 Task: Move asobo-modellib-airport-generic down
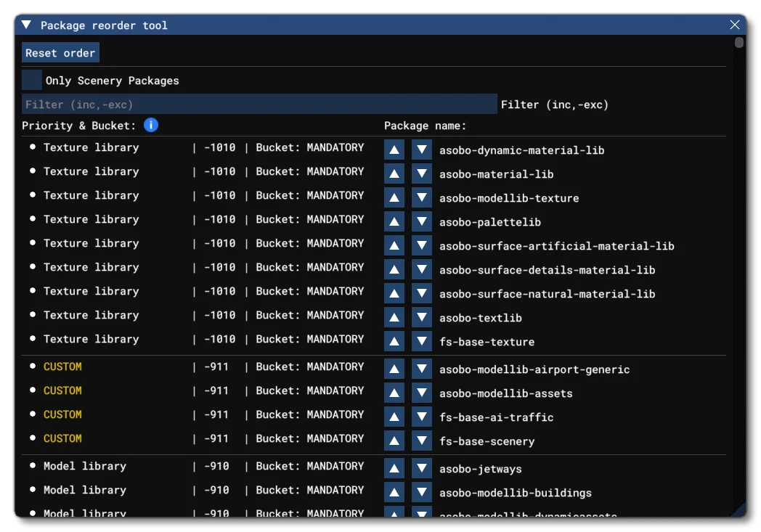click(x=422, y=369)
